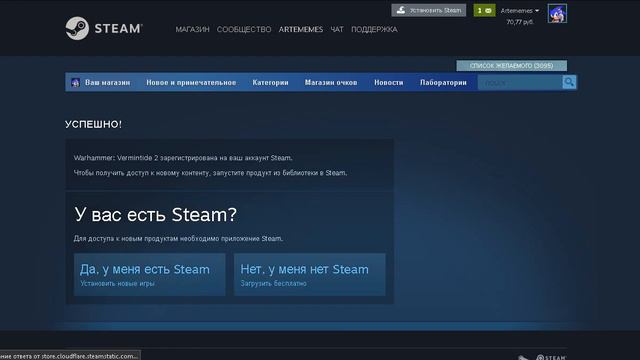The height and width of the screenshot is (360, 640).
Task: Open the ARTEMEMES profile menu item
Action: pyautogui.click(x=300, y=29)
